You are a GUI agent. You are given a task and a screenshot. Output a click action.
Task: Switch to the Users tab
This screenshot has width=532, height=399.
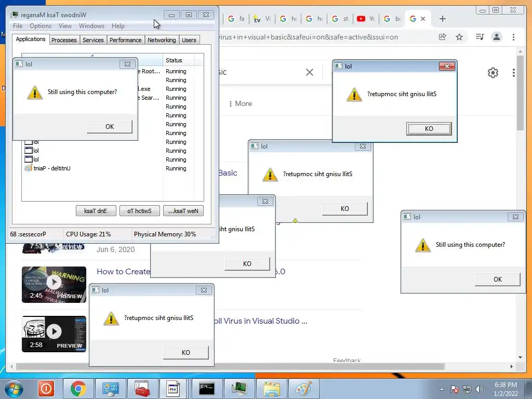[x=189, y=40]
